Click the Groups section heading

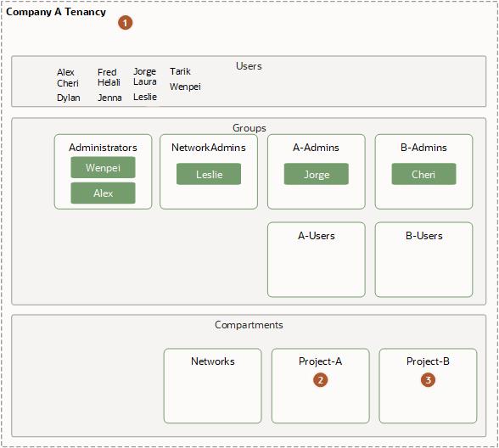[249, 128]
